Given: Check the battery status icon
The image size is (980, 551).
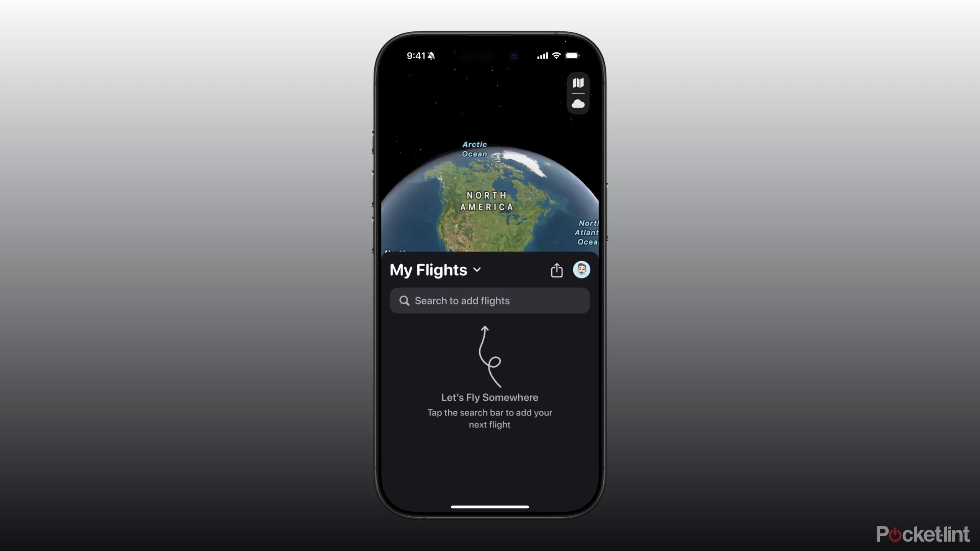Looking at the screenshot, I should [x=573, y=56].
